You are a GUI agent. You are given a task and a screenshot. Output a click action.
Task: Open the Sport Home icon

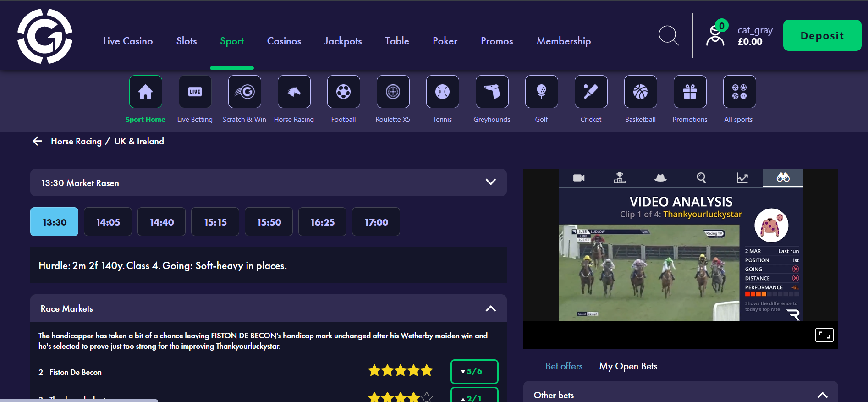click(x=146, y=92)
